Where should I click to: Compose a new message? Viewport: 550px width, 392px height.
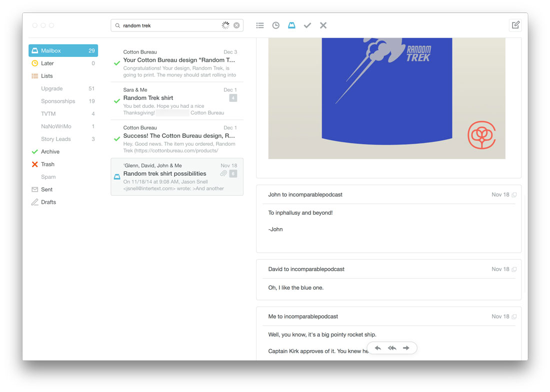(x=515, y=25)
